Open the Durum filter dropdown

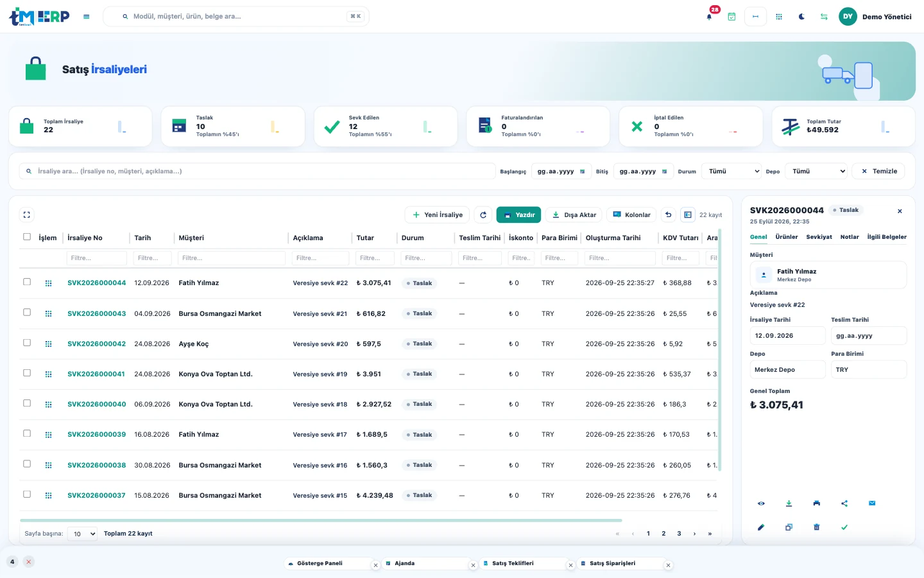click(732, 171)
